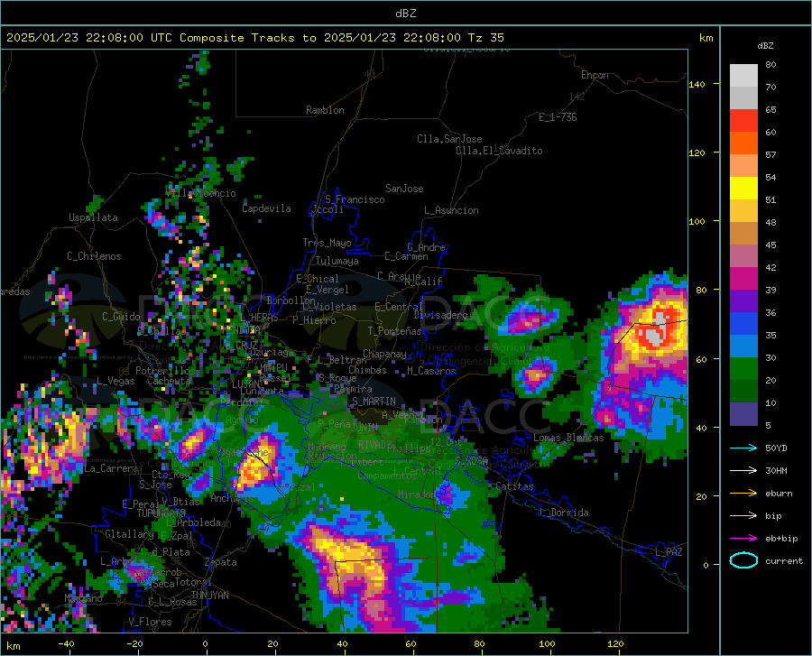Click the magenta eb+bip arrow in the legend
This screenshot has height=656, width=812.
click(x=743, y=539)
